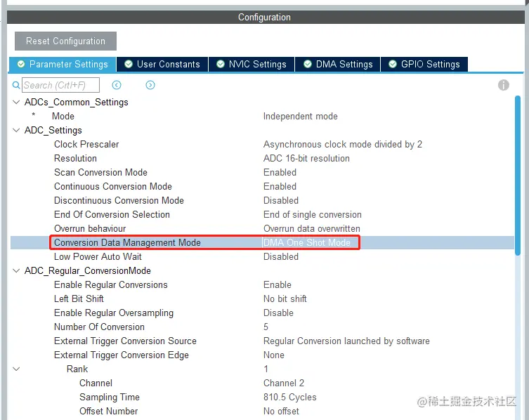The image size is (529, 420).
Task: Click the Offset Number label
Action: (108, 412)
